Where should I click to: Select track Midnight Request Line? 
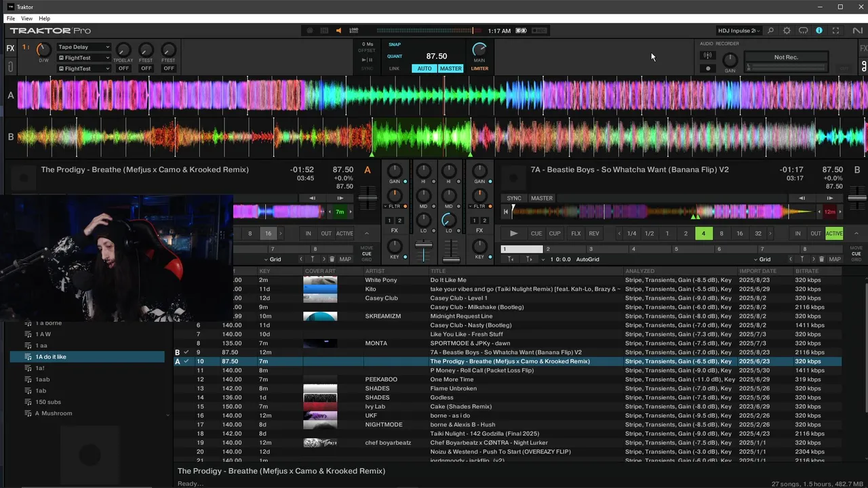pos(461,316)
